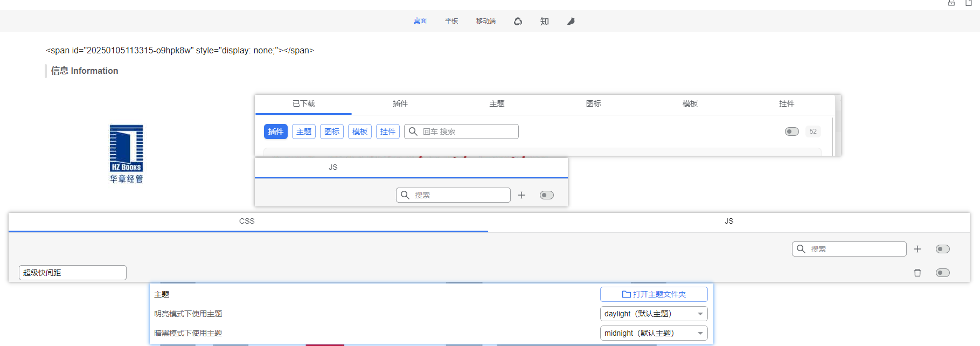Select the 插件 marketplace top tab

(400, 103)
